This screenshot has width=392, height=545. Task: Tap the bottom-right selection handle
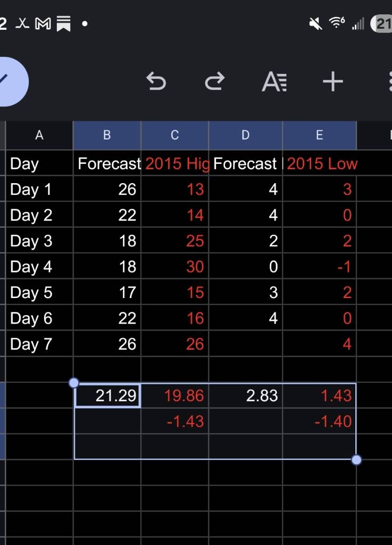(x=356, y=459)
